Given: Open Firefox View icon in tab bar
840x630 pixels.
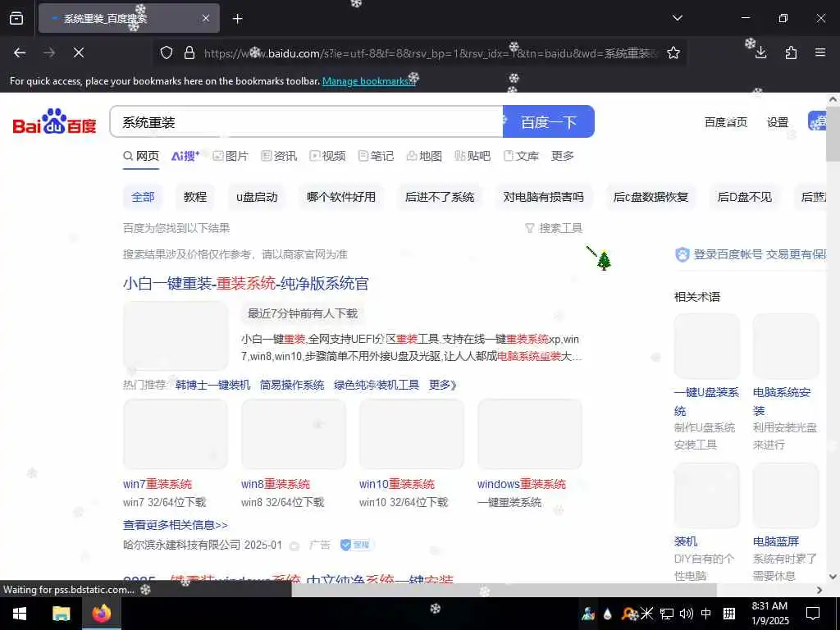Looking at the screenshot, I should tap(16, 18).
